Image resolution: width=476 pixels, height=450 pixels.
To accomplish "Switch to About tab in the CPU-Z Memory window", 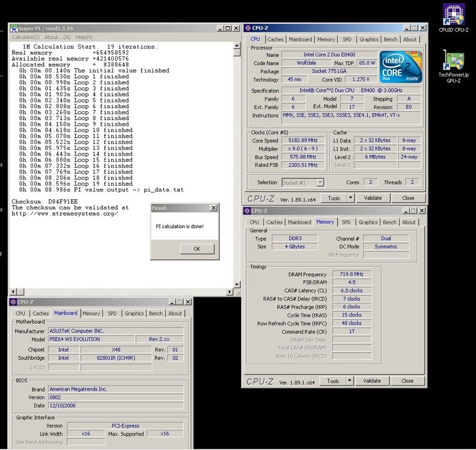I will click(x=409, y=222).
